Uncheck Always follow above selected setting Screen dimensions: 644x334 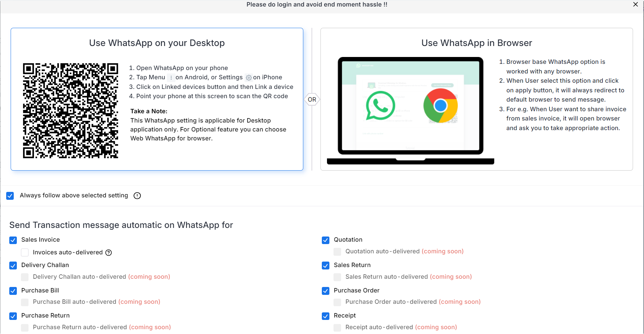coord(10,196)
